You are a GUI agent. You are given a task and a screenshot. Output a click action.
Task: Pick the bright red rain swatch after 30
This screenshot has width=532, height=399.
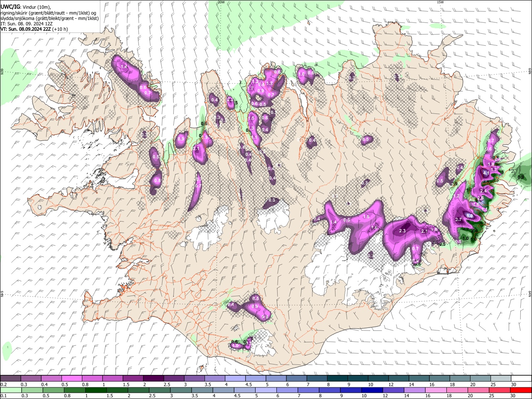(521, 390)
